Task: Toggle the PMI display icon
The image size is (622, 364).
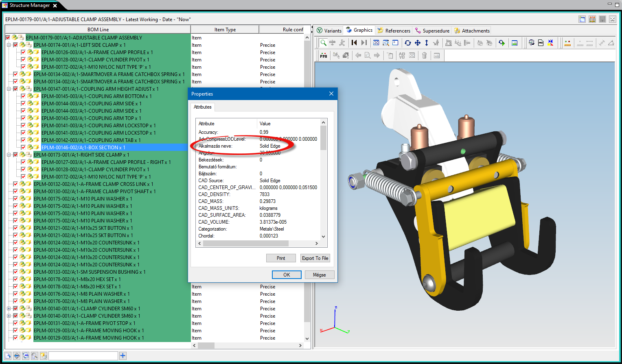Action: (x=323, y=55)
